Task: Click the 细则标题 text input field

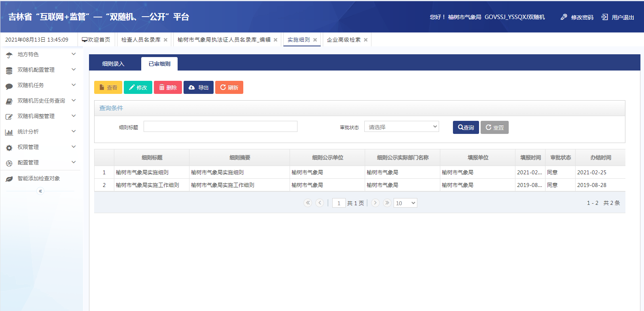Action: [220, 127]
